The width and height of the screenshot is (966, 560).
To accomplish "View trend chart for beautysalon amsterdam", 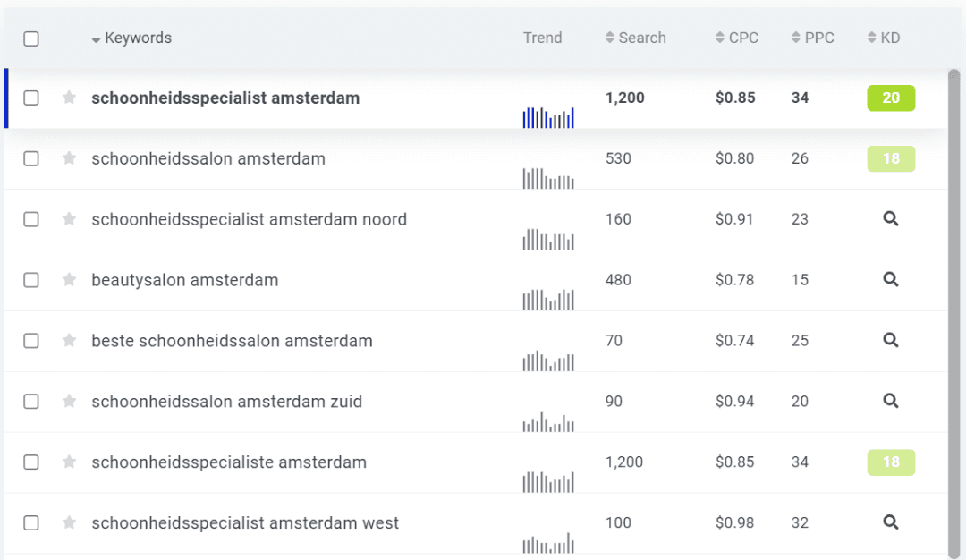I will pos(548,300).
